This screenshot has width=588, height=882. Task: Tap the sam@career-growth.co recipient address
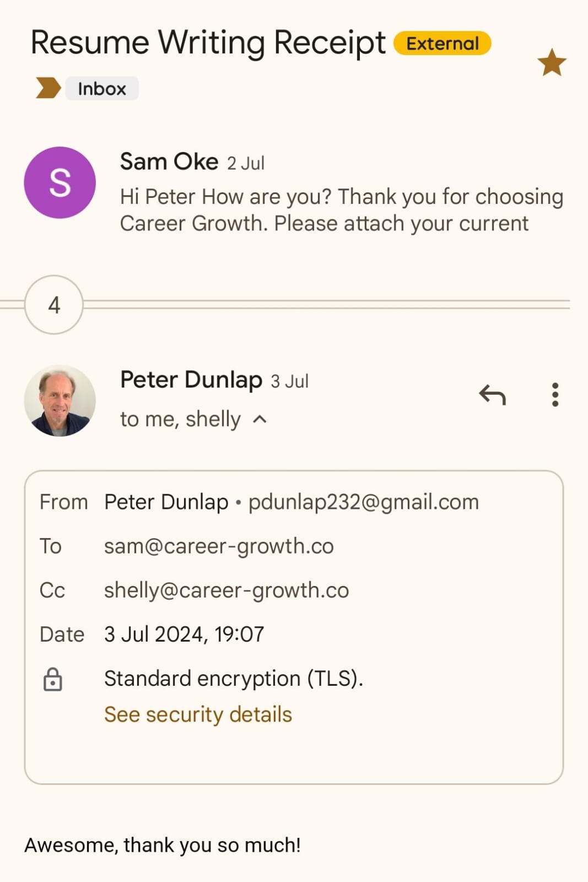click(219, 546)
